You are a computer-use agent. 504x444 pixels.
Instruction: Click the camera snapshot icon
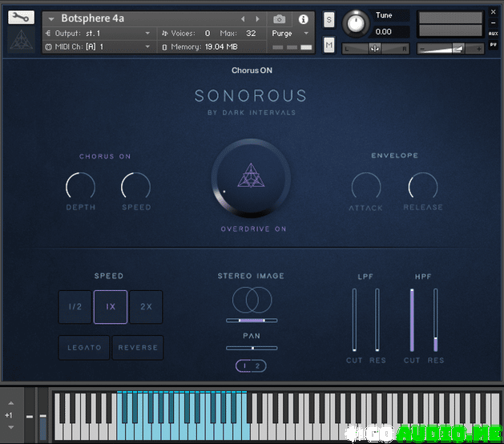(x=279, y=19)
